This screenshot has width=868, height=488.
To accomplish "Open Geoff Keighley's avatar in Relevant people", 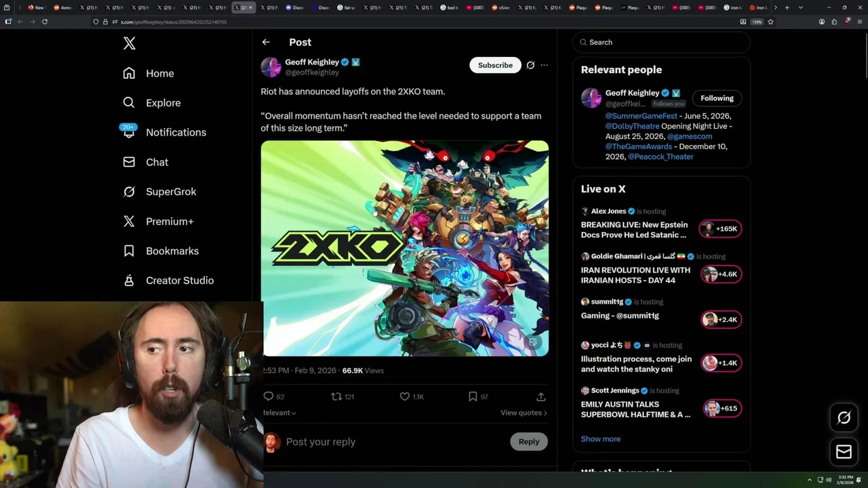I will tap(591, 98).
